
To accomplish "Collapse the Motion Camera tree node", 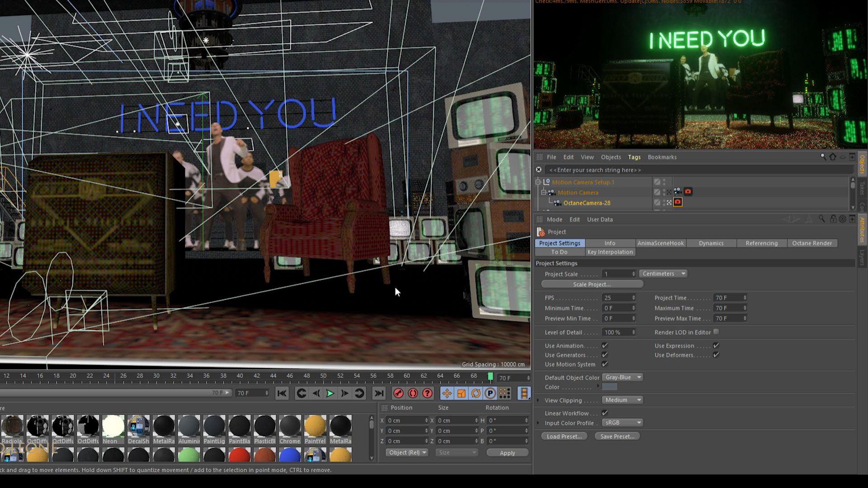I will point(544,192).
